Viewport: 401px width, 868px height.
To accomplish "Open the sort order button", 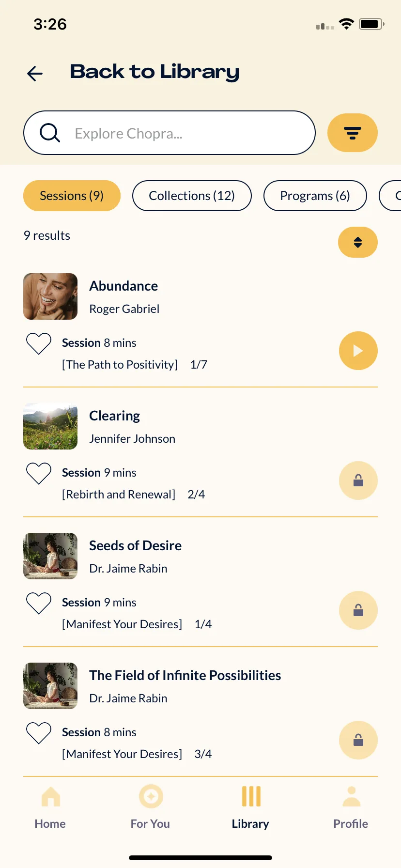I will pyautogui.click(x=358, y=242).
